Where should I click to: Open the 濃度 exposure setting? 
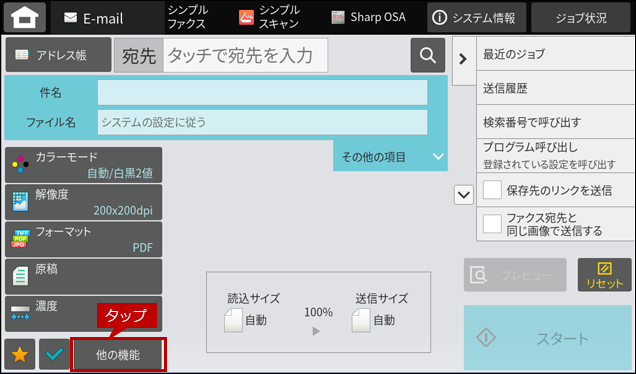[x=84, y=314]
